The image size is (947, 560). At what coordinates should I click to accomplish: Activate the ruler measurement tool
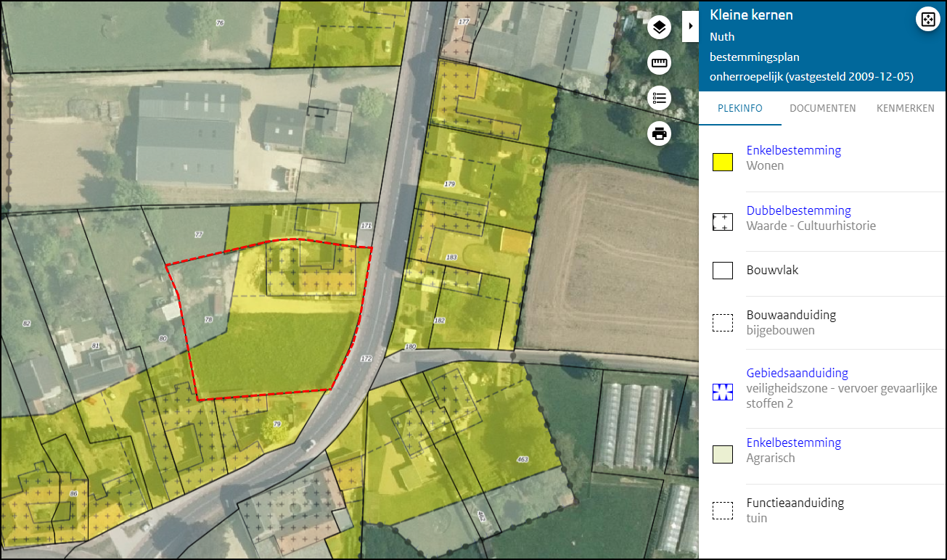pyautogui.click(x=659, y=63)
